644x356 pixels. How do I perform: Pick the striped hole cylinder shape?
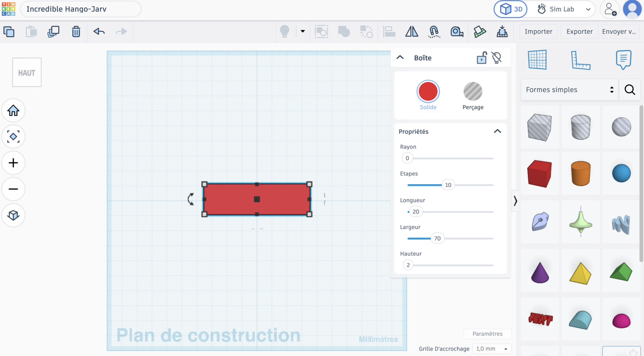point(581,127)
